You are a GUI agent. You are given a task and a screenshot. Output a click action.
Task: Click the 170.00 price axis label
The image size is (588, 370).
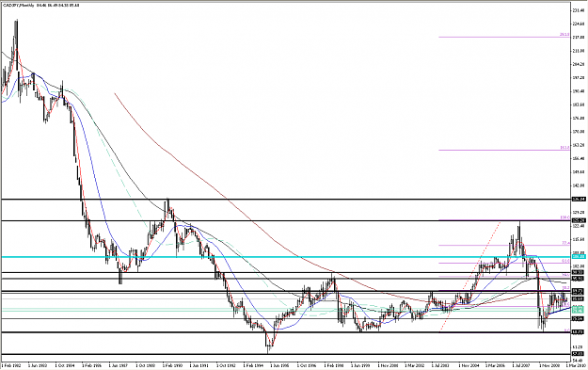pyautogui.click(x=578, y=132)
